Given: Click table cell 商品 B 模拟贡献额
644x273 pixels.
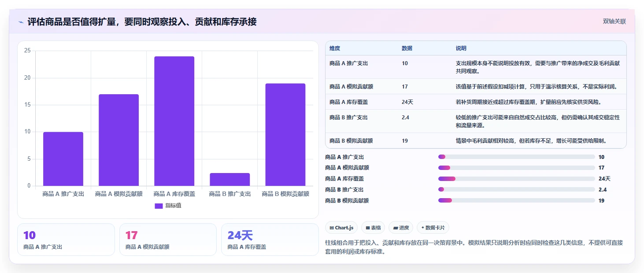Looking at the screenshot, I should click(x=351, y=140).
